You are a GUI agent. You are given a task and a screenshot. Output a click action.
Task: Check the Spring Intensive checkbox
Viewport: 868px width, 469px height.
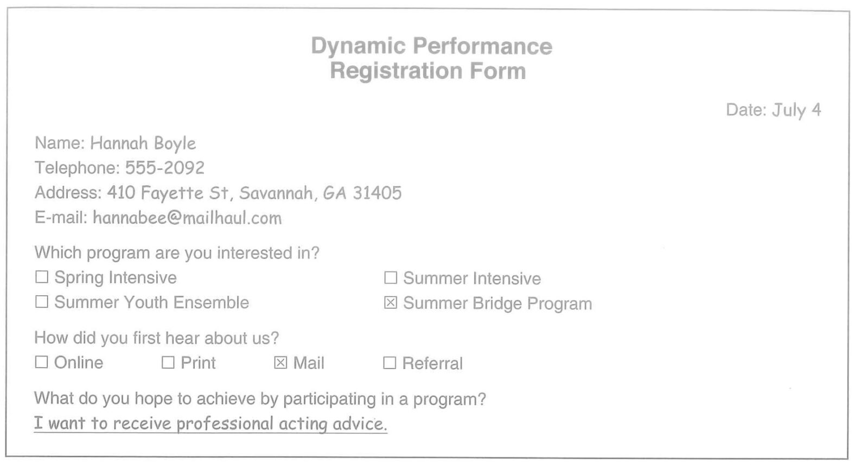point(41,277)
